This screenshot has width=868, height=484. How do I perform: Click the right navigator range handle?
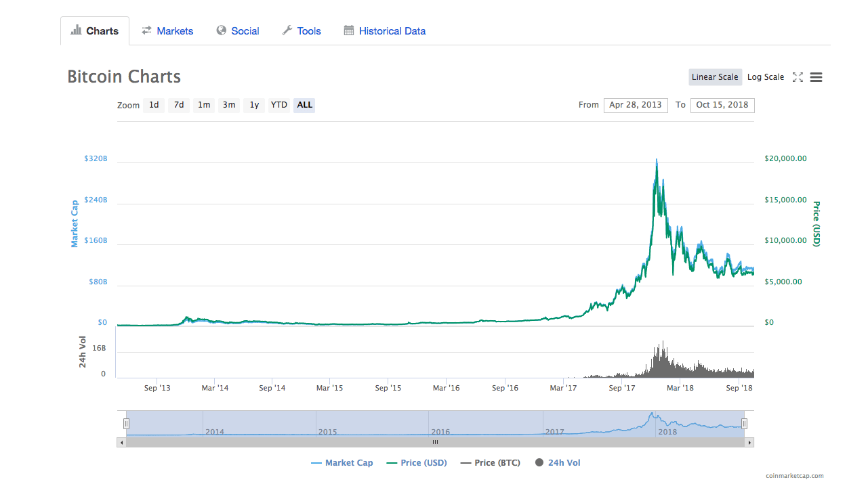coord(744,424)
